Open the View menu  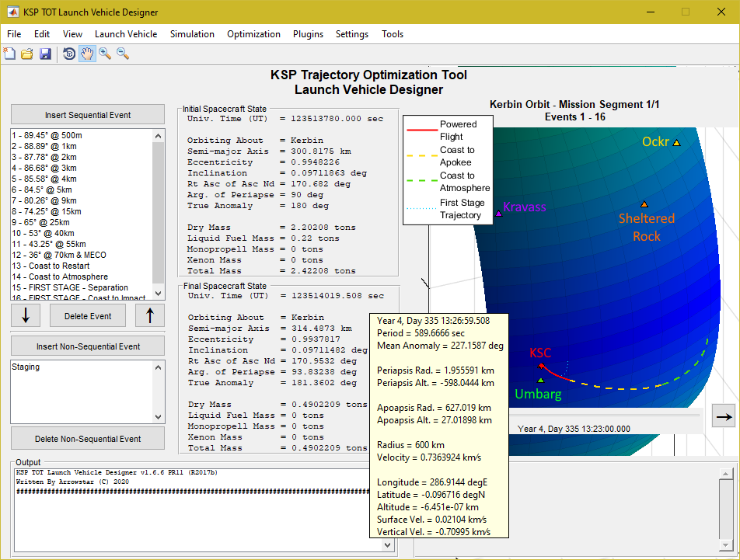pyautogui.click(x=73, y=34)
